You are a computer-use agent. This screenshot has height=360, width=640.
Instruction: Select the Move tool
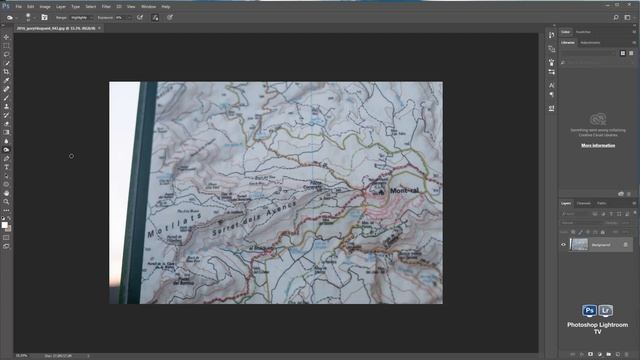[x=6, y=37]
